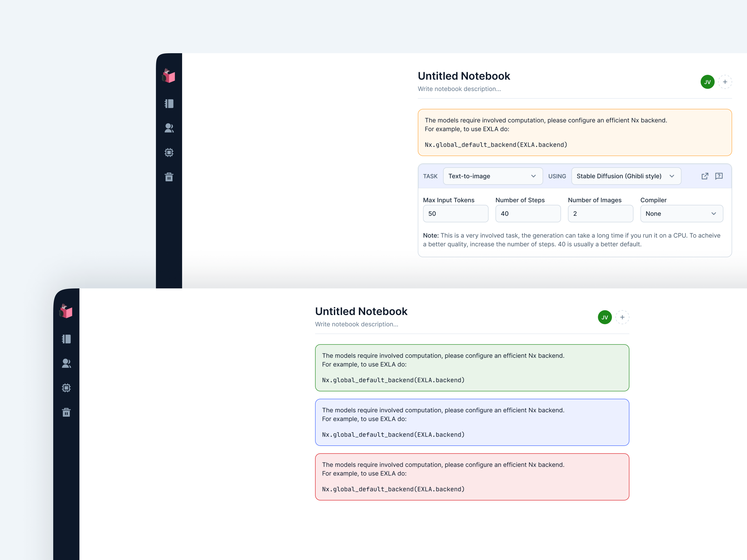Select the Number of Steps field

pyautogui.click(x=528, y=213)
